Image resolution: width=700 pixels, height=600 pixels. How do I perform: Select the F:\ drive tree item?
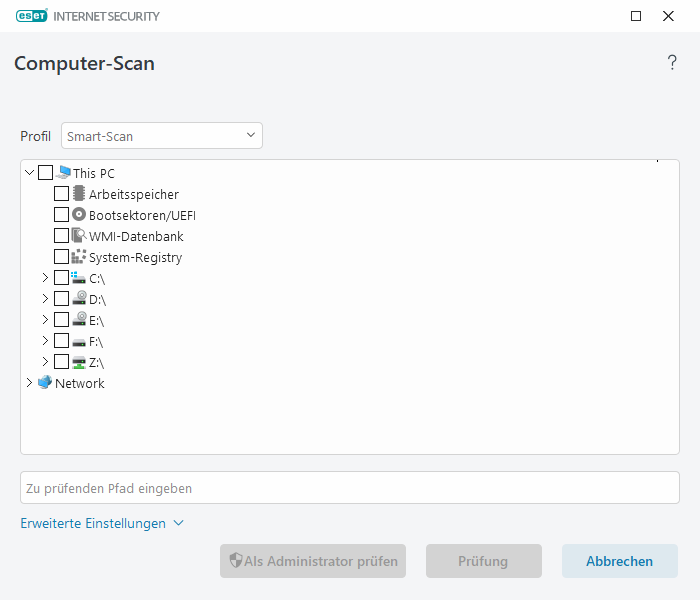pos(96,341)
